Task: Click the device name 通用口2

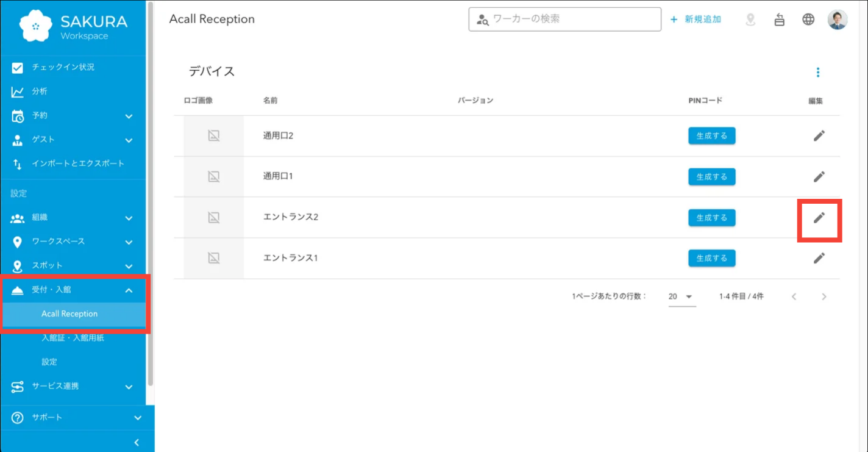Action: [x=278, y=136]
